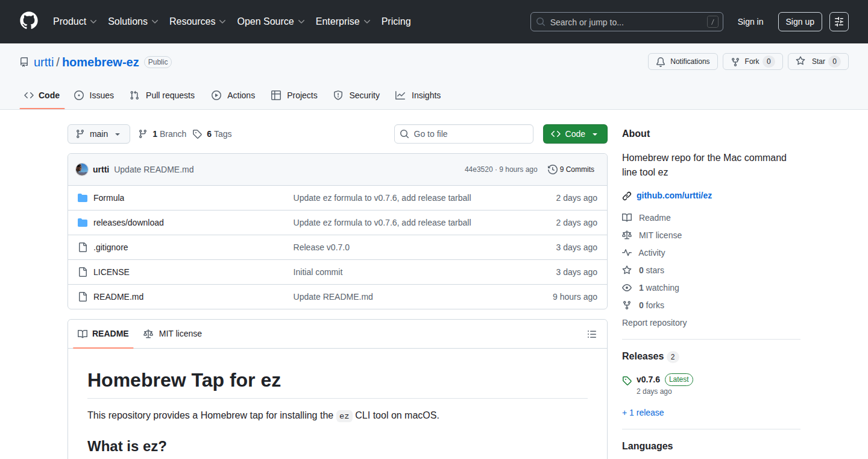Open the 'Initial commit' message
The width and height of the screenshot is (868, 459).
tap(318, 272)
